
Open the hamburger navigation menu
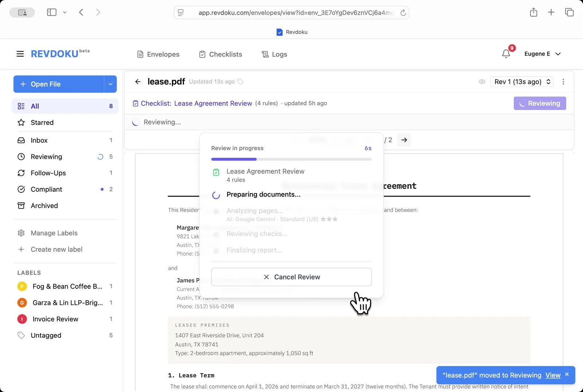tap(20, 54)
